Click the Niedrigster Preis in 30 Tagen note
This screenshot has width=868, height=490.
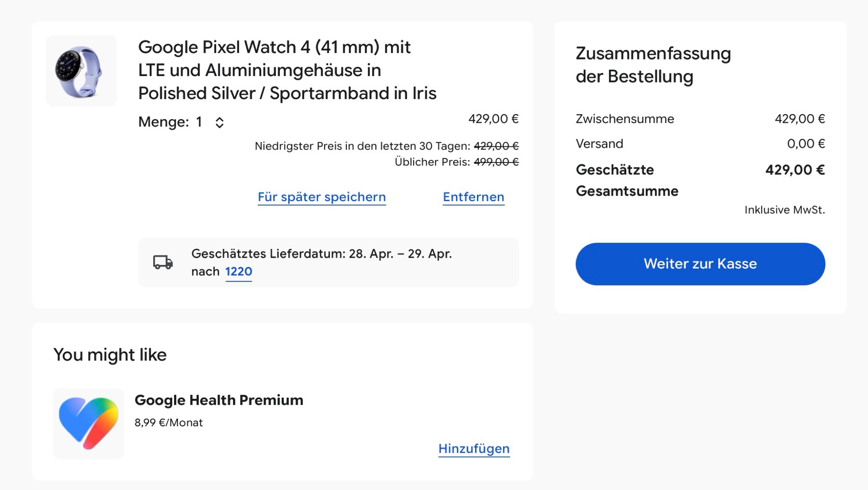(362, 146)
